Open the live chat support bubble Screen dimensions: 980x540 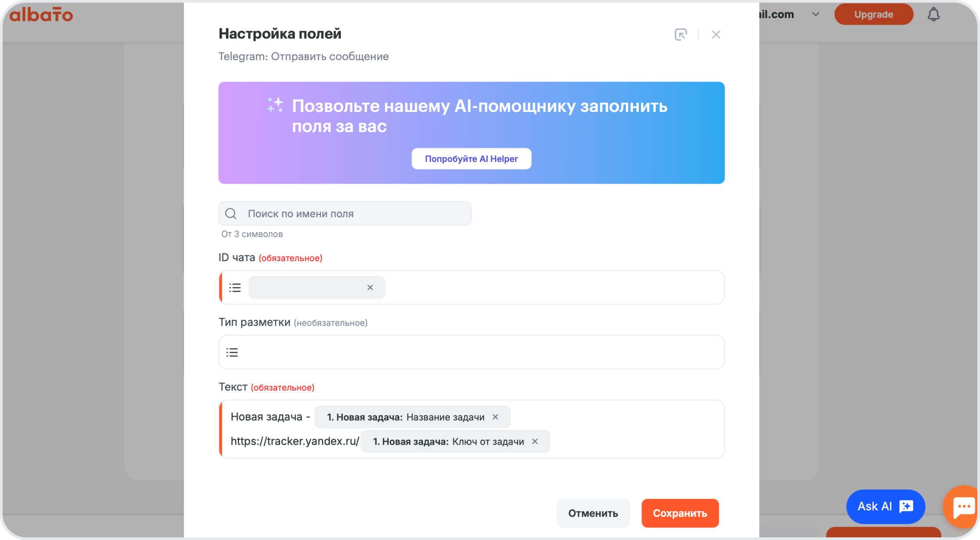(962, 507)
